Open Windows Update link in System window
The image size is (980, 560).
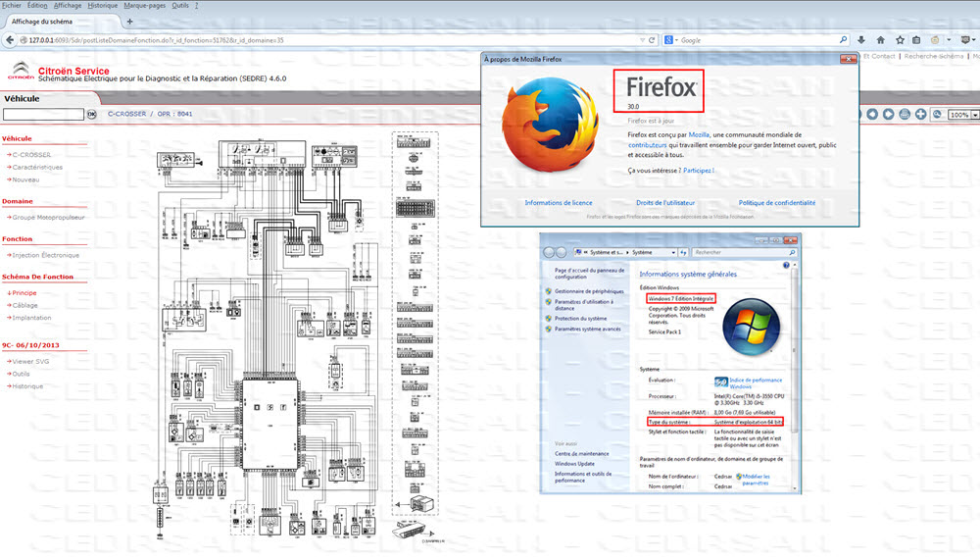click(574, 464)
